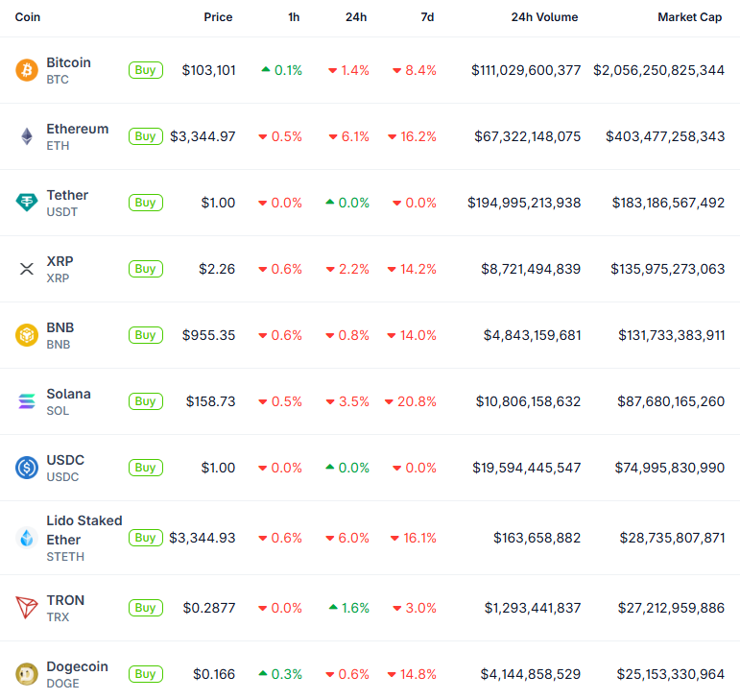Image resolution: width=740 pixels, height=700 pixels.
Task: Click the TRON red triangle icon
Action: pos(26,608)
